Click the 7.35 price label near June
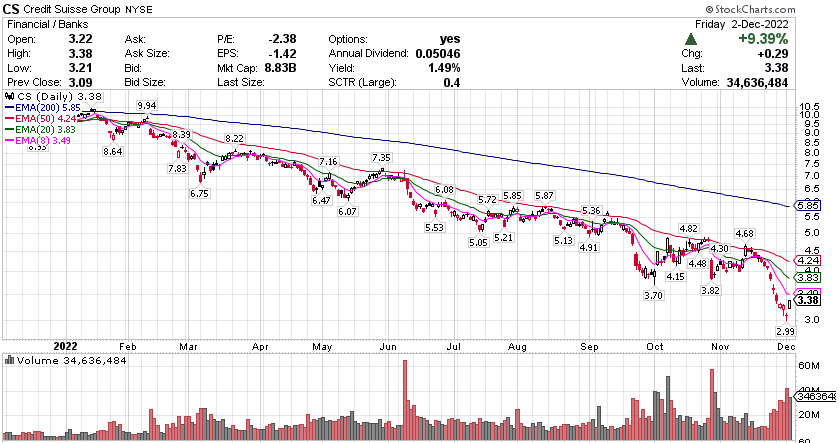 [x=381, y=157]
